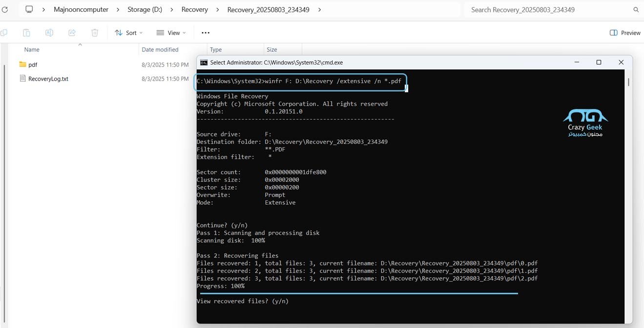Image resolution: width=644 pixels, height=328 pixels.
Task: Click the Rename icon in Explorer toolbar
Action: click(49, 33)
